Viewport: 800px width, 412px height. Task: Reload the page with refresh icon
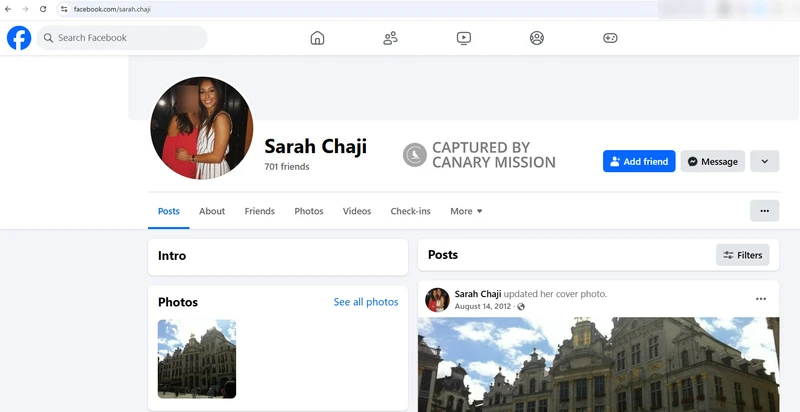click(43, 9)
